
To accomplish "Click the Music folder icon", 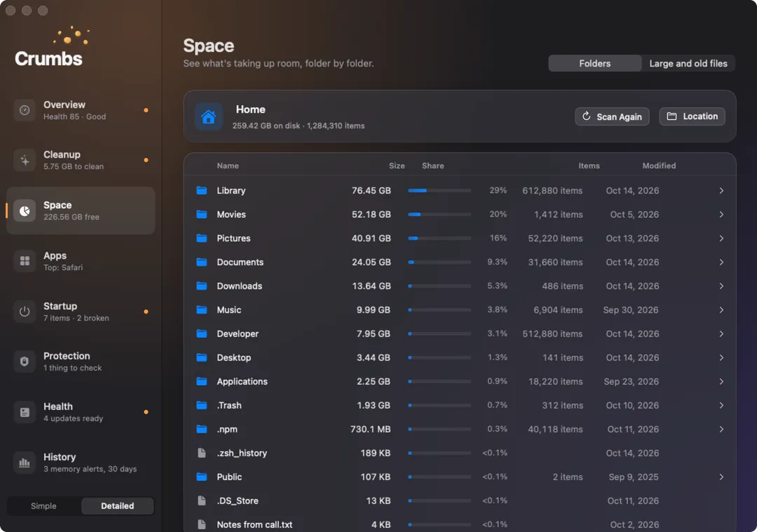I will click(202, 310).
